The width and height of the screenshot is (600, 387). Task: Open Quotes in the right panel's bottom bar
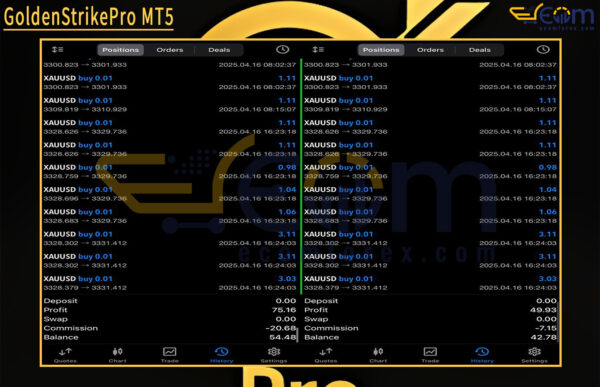(x=326, y=355)
